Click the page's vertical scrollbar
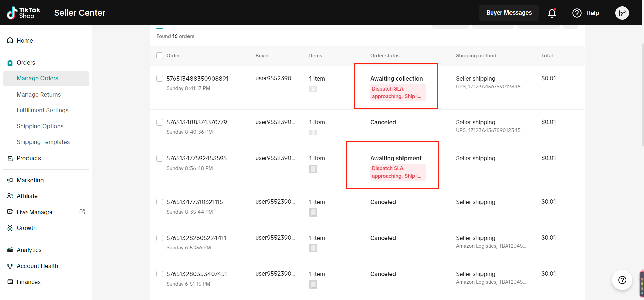Viewport: 644px width, 300px height. click(x=642, y=101)
